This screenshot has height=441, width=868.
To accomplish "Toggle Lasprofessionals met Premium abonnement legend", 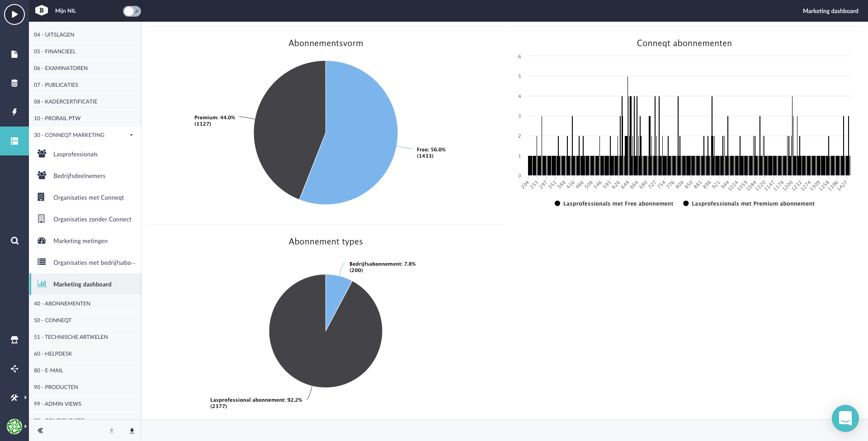I will click(749, 204).
